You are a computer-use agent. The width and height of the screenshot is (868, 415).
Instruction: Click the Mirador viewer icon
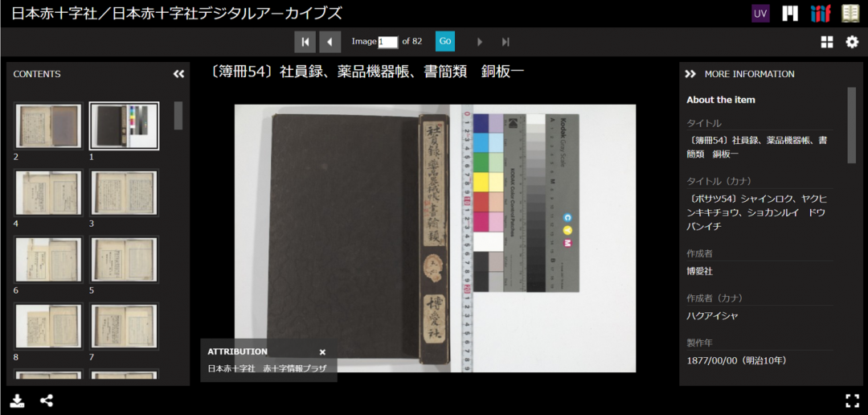790,14
